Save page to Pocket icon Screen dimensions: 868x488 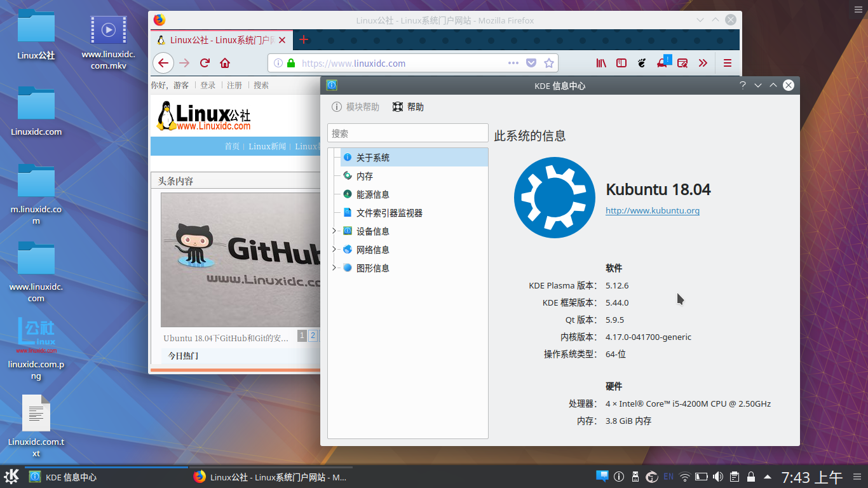531,63
